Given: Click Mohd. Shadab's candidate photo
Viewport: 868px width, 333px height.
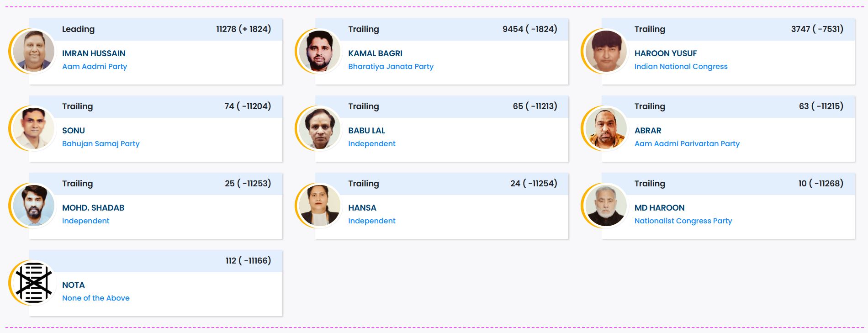Looking at the screenshot, I should 34,206.
